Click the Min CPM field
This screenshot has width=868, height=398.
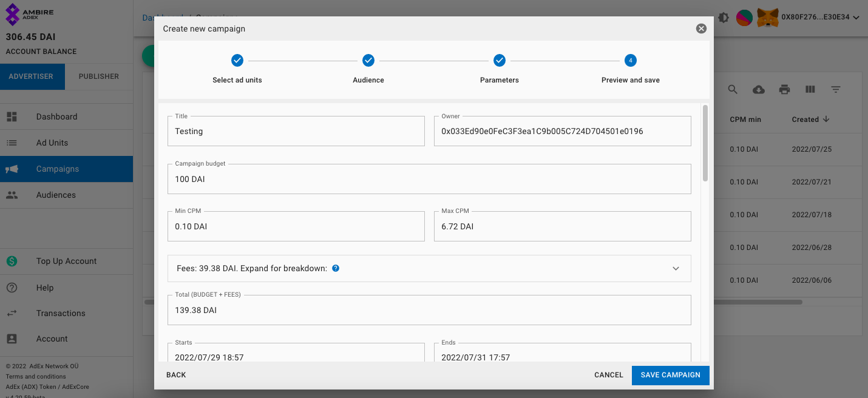coord(296,226)
